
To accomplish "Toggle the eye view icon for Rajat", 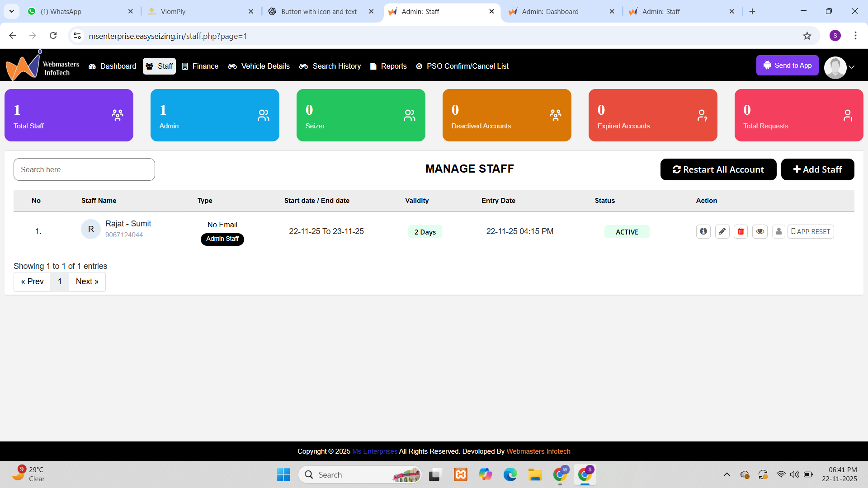I will [x=760, y=231].
